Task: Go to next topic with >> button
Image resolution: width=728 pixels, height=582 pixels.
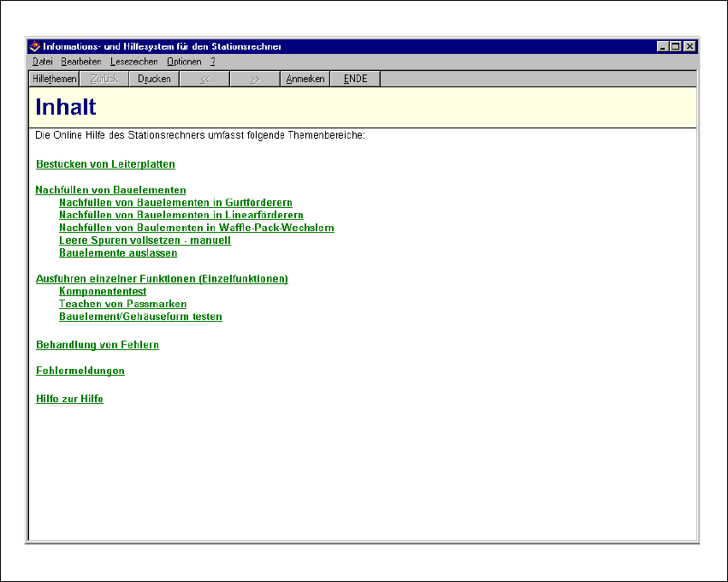Action: [x=255, y=79]
